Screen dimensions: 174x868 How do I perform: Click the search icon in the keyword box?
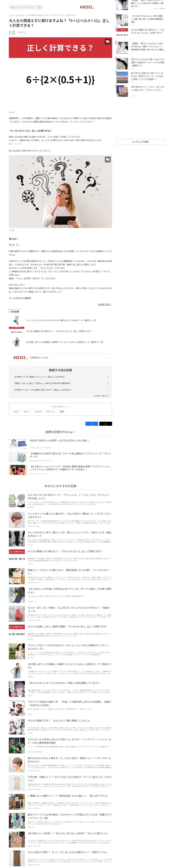tap(40, 7)
